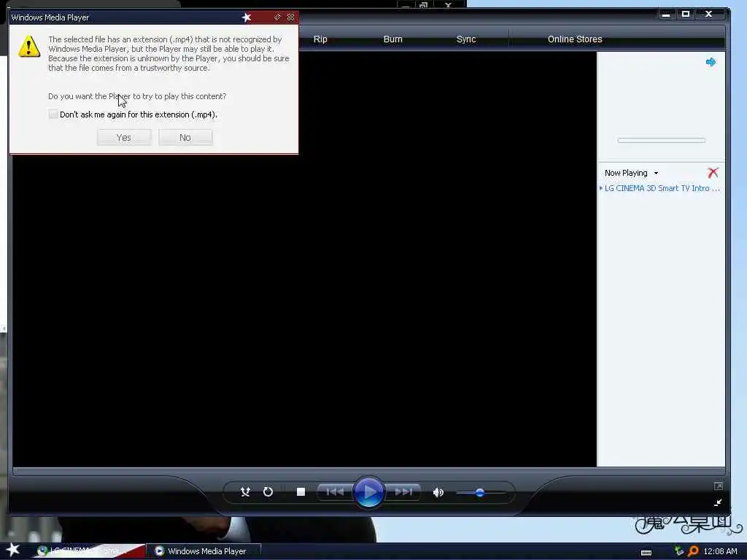Click the yellow warning icon in dialog
The height and width of the screenshot is (560, 747).
[29, 46]
